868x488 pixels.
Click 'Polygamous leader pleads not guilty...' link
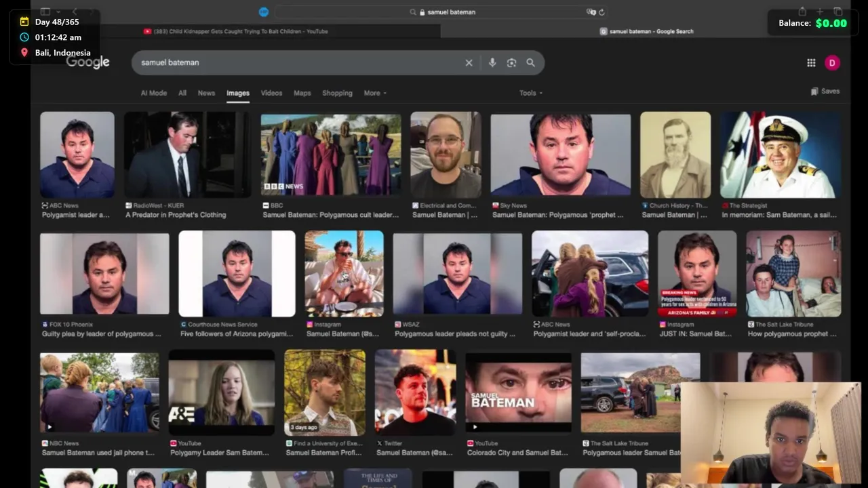tap(455, 334)
